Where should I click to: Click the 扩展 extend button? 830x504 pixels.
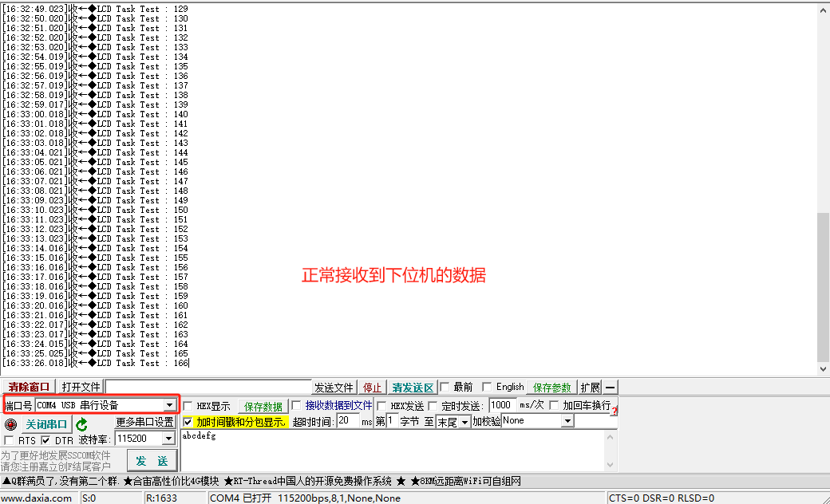[x=590, y=387]
